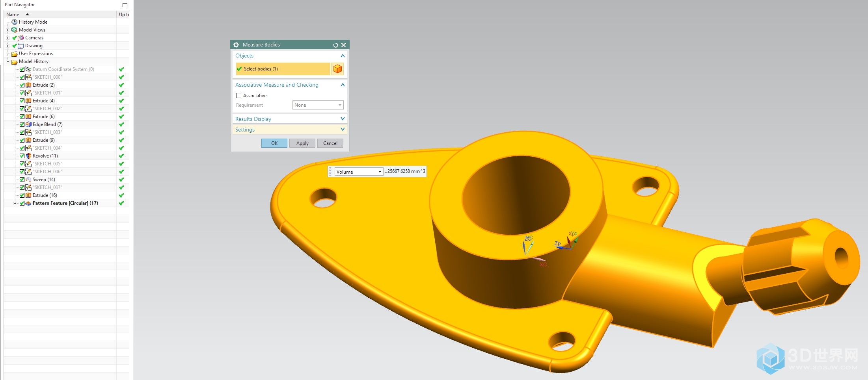
Task: Collapse the Model History tree node
Action: 7,61
